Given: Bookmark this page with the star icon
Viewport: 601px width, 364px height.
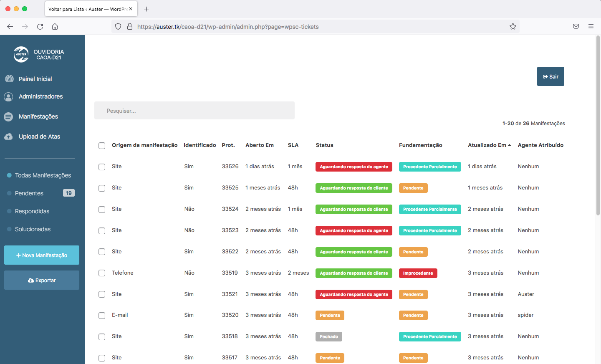Looking at the screenshot, I should 513,27.
